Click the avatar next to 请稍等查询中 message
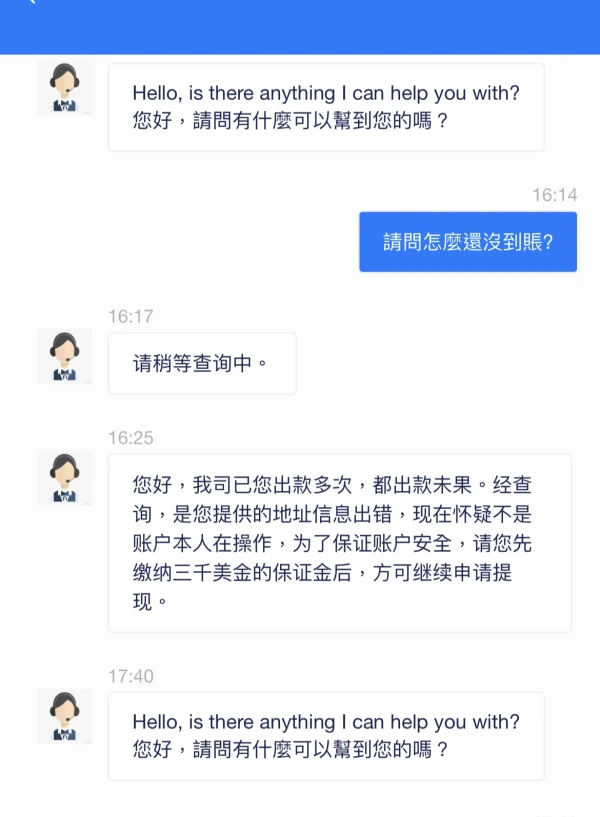The image size is (600, 817). pyautogui.click(x=64, y=353)
